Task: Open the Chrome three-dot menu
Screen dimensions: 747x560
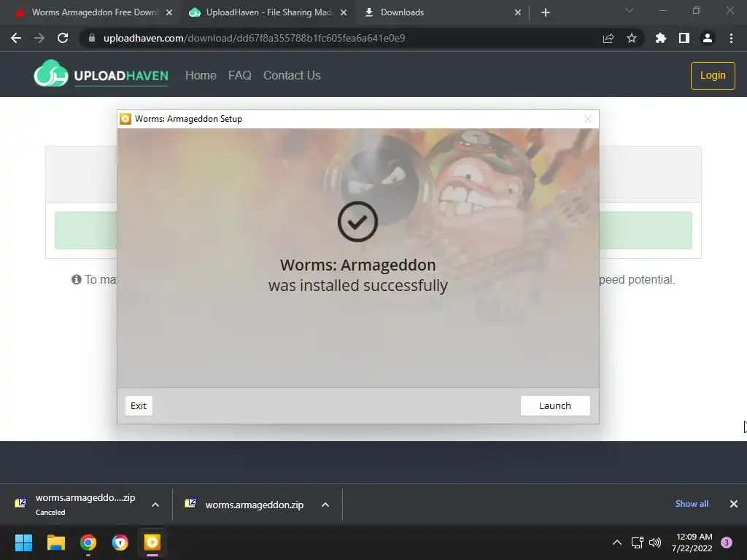Action: [x=731, y=38]
